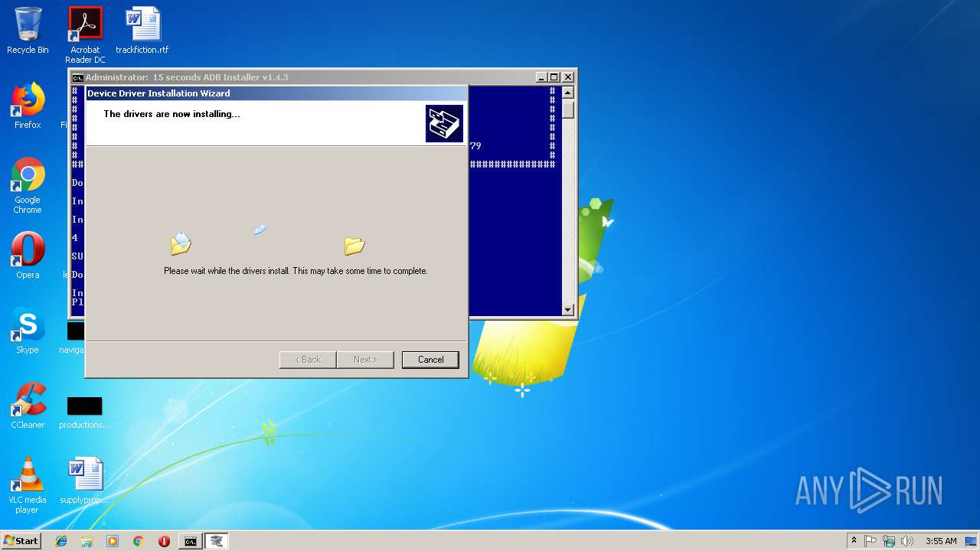Open the Skype desktop shortcut
The width and height of the screenshot is (980, 551).
(28, 331)
